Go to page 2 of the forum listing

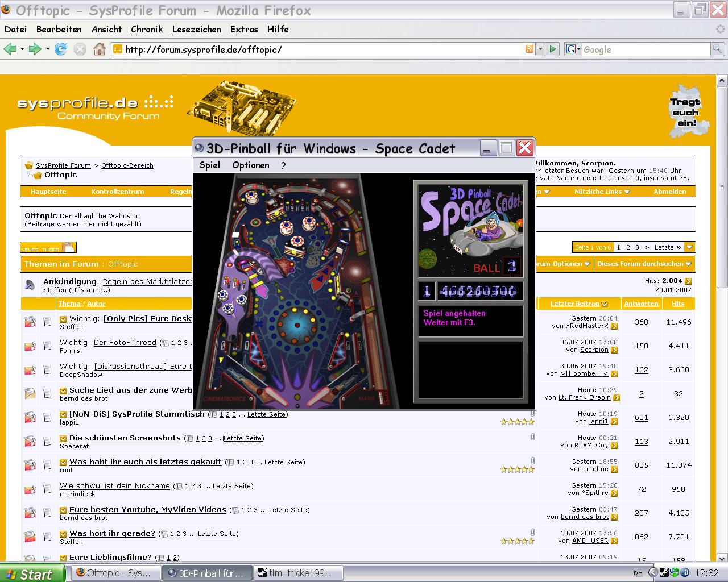(x=628, y=247)
